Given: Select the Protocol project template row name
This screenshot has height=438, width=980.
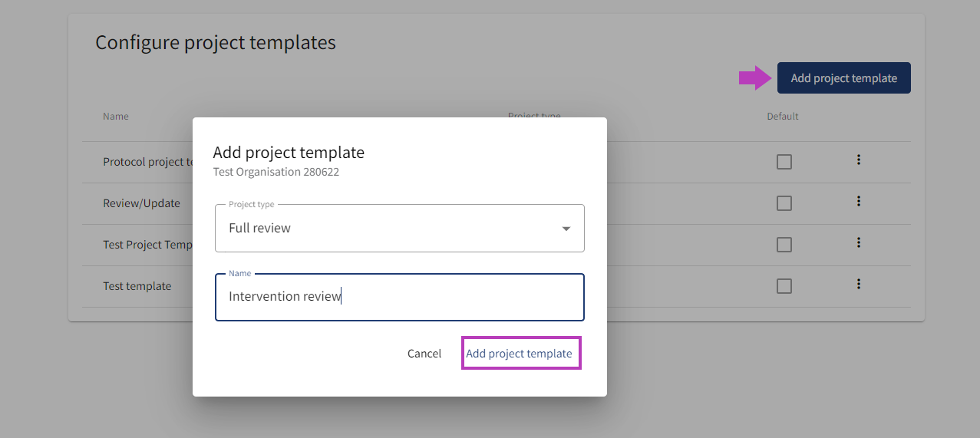Looking at the screenshot, I should click(147, 162).
